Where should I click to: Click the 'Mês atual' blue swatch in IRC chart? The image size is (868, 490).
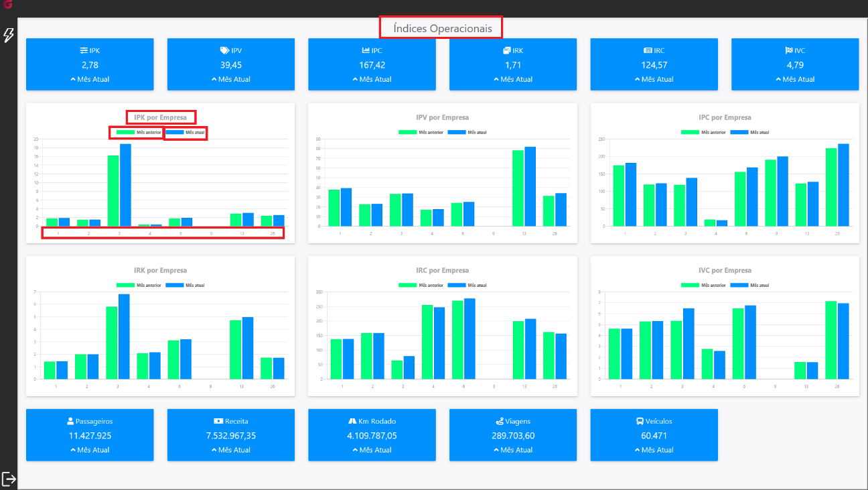(457, 285)
